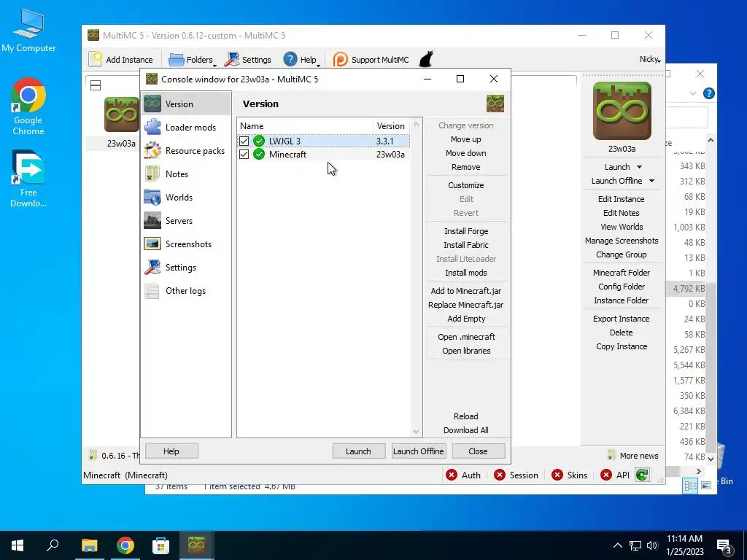Click the green status icon of Minecraft row

[259, 155]
